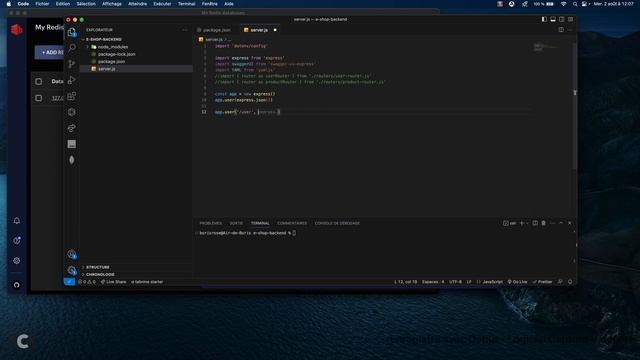Open package-lock.json in explorer
Viewport: 640px width, 360px height.
click(116, 54)
